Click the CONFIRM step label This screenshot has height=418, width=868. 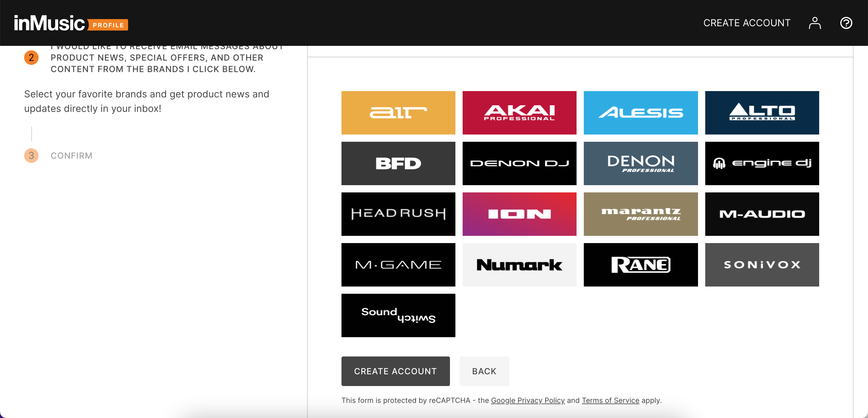click(71, 156)
